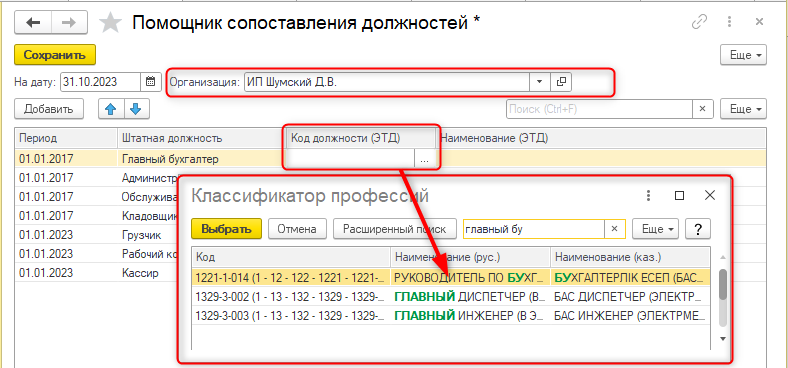Click the classifier list vertical scrollbar thumb

(723, 285)
